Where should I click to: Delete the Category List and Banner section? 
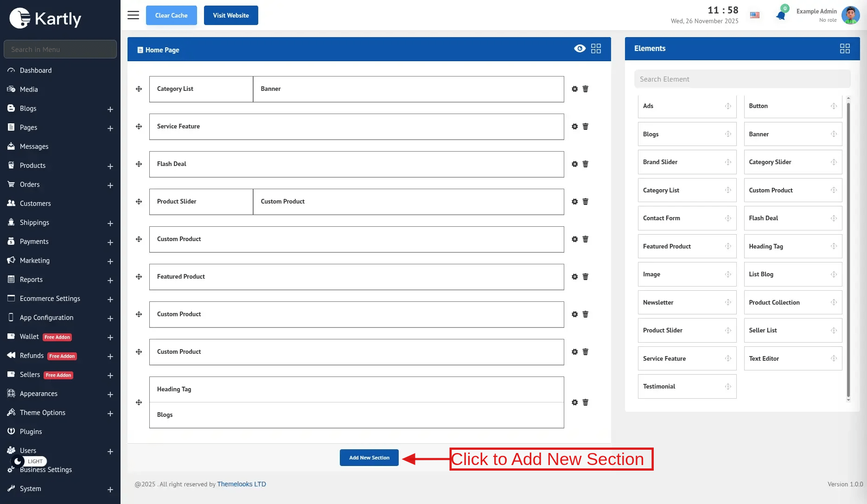(586, 89)
